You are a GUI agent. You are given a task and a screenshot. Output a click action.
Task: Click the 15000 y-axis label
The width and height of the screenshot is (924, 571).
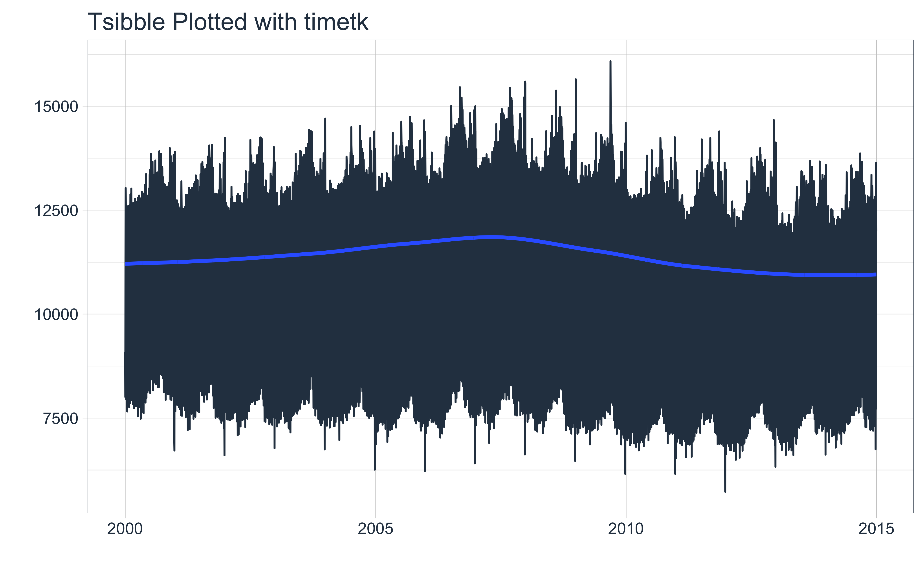[56, 107]
